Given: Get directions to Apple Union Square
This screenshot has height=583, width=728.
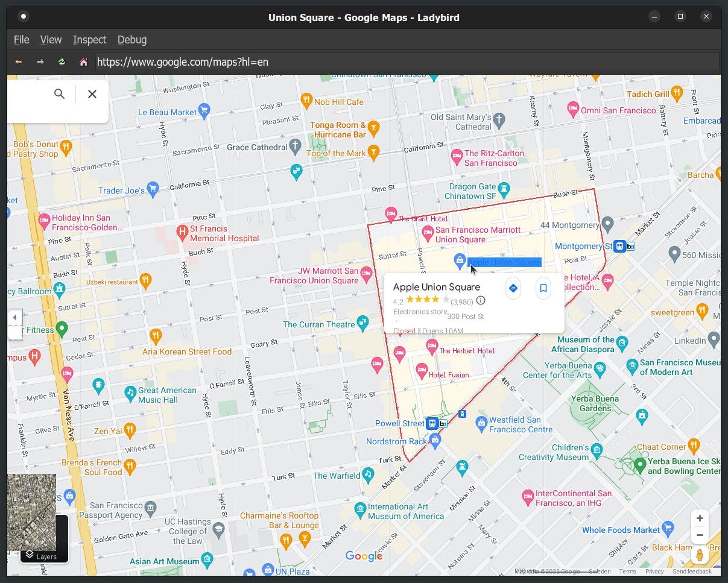Looking at the screenshot, I should pyautogui.click(x=513, y=288).
